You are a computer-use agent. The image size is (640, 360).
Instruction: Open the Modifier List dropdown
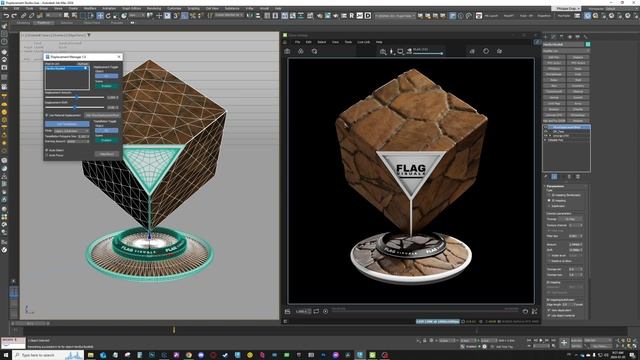(x=566, y=51)
